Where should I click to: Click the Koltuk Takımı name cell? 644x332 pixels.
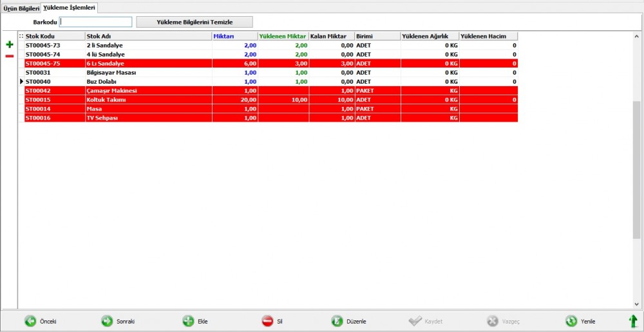coord(149,99)
